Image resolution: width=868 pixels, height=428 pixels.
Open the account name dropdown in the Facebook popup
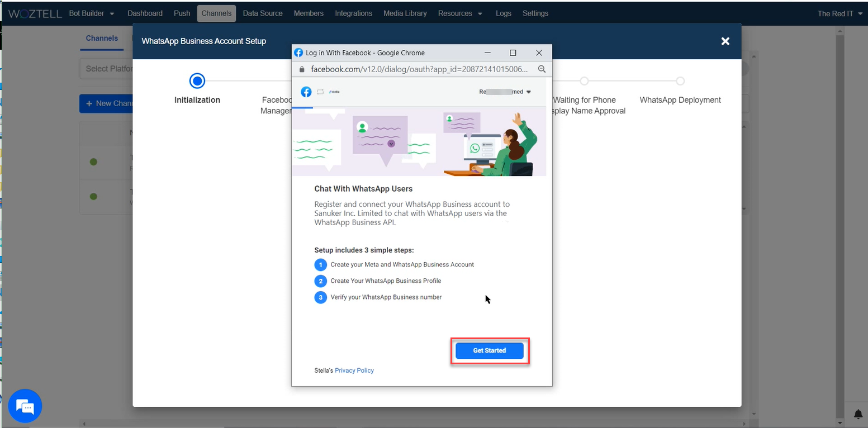(505, 92)
